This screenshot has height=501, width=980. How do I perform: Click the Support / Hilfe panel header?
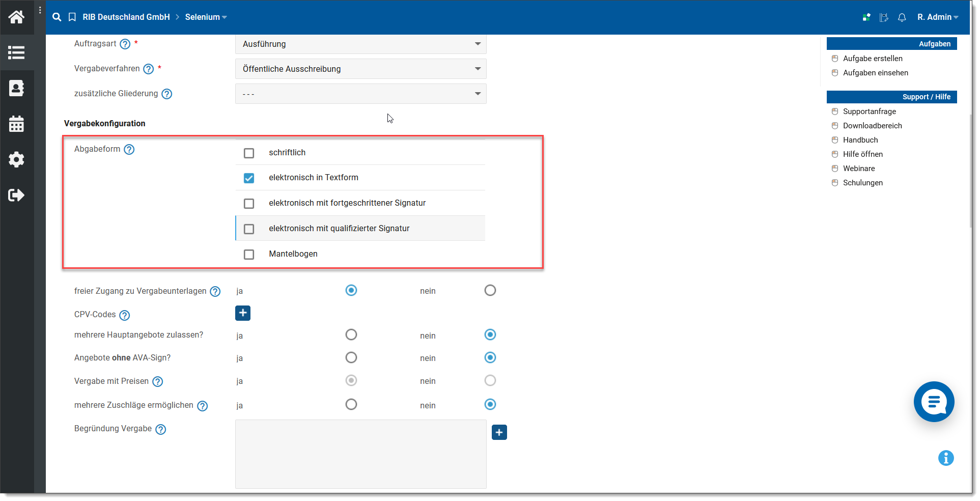point(892,97)
